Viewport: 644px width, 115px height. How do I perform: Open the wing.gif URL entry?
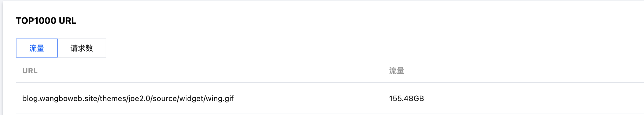pyautogui.click(x=128, y=99)
